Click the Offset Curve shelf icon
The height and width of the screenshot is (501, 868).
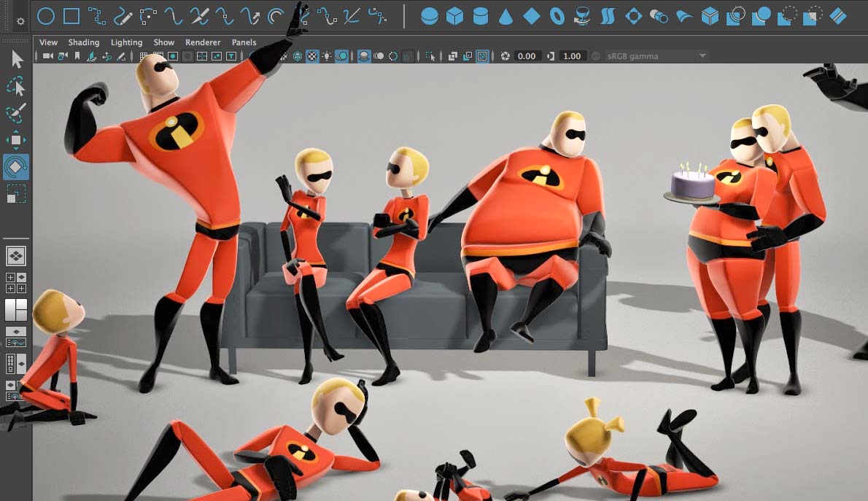coord(275,16)
